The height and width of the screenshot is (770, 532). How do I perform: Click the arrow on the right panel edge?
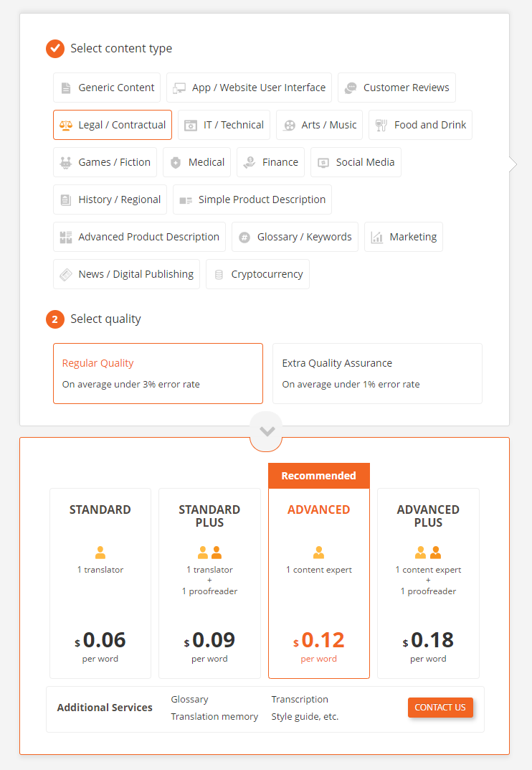513,164
